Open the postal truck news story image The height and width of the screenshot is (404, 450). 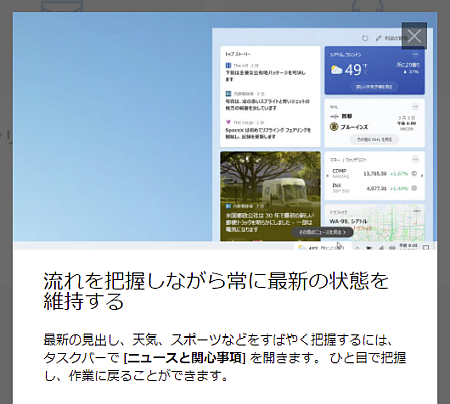[x=270, y=196]
